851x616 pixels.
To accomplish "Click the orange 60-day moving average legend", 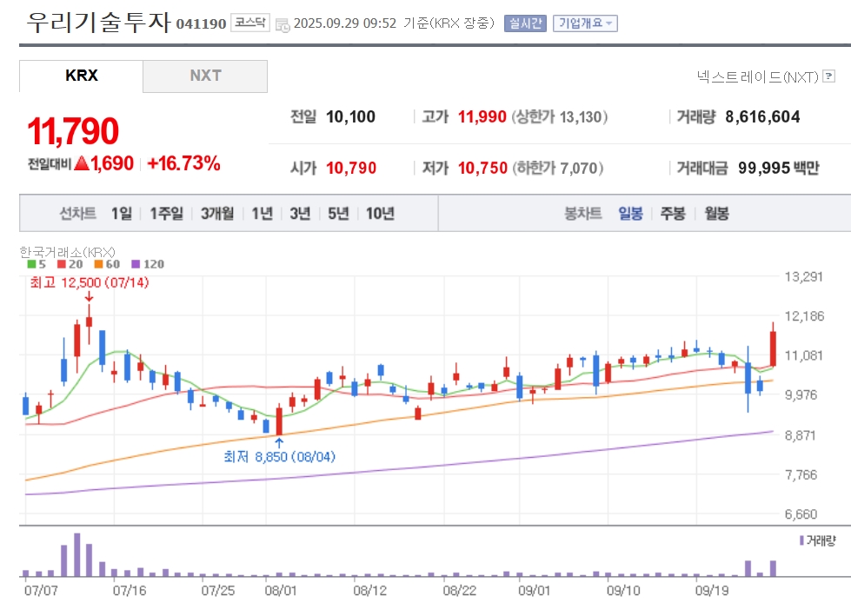I will [107, 264].
